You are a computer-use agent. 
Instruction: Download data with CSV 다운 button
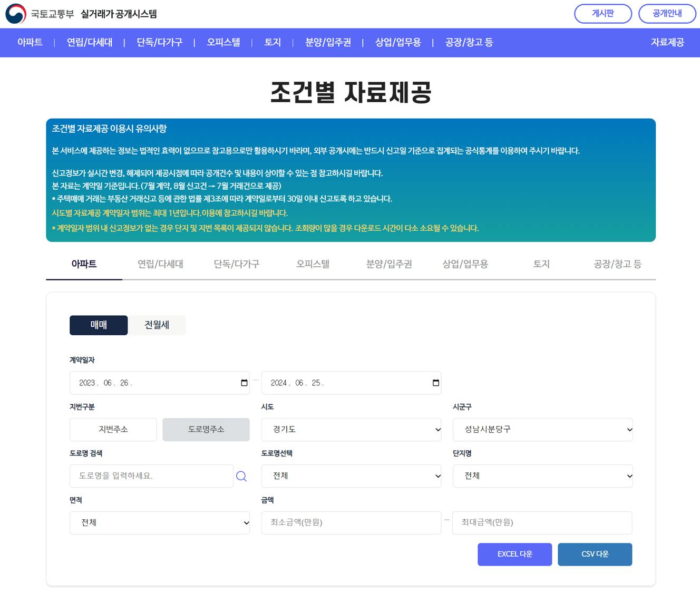pos(595,555)
